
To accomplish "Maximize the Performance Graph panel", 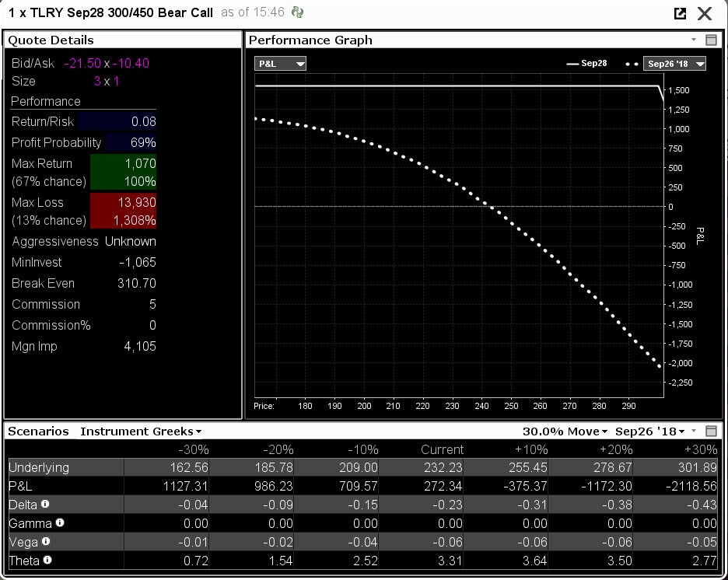I will point(711,40).
